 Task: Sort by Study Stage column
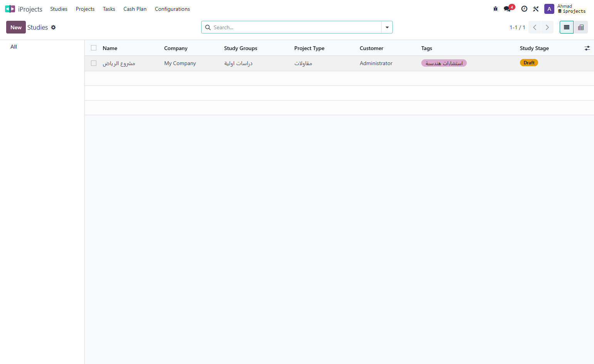coord(534,48)
